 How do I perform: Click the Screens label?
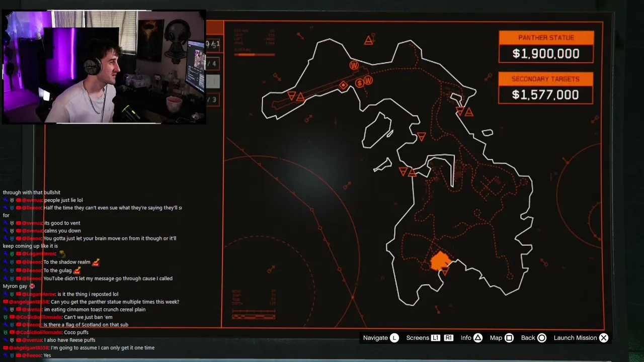coord(418,338)
